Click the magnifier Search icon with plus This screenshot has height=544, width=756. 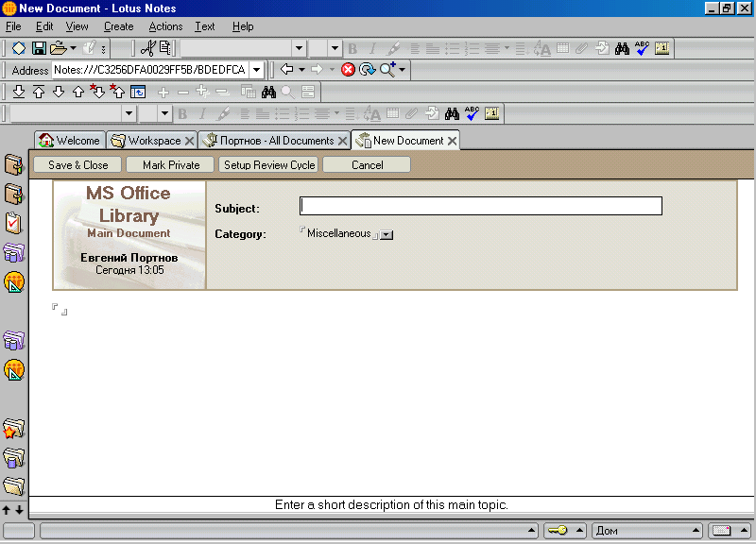pos(387,69)
